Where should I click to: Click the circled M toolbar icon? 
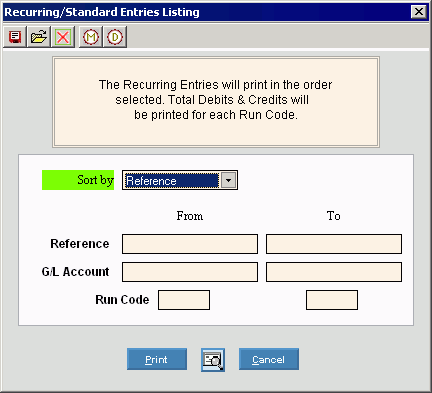pos(91,37)
